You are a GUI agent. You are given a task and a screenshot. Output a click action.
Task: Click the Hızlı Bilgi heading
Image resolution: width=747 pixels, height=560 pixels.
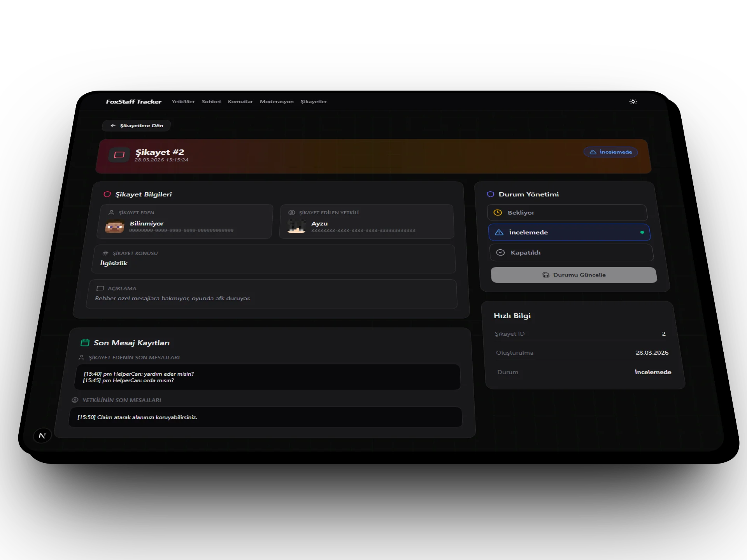pyautogui.click(x=512, y=315)
